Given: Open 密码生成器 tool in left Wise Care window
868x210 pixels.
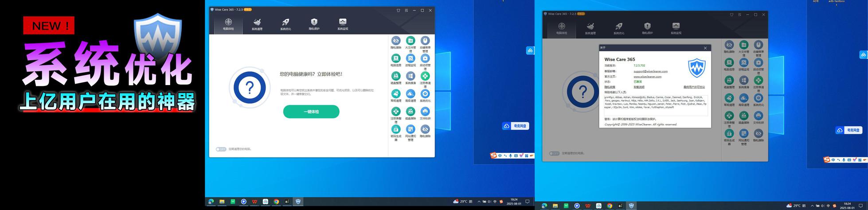Looking at the screenshot, I should pos(396,133).
